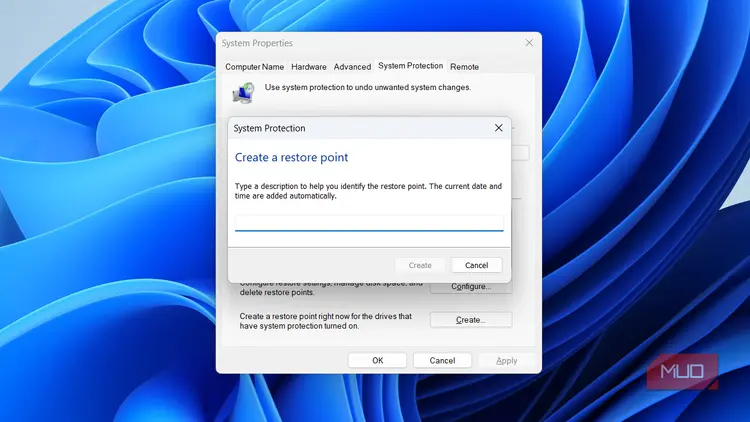Click 'Use system protection to undo' text

[x=368, y=87]
